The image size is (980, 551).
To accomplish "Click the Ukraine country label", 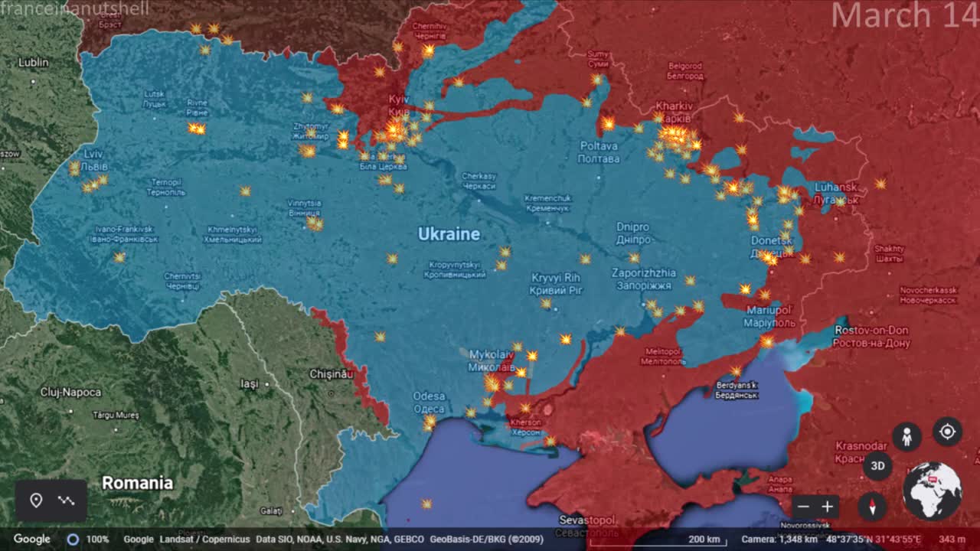I will (x=449, y=234).
